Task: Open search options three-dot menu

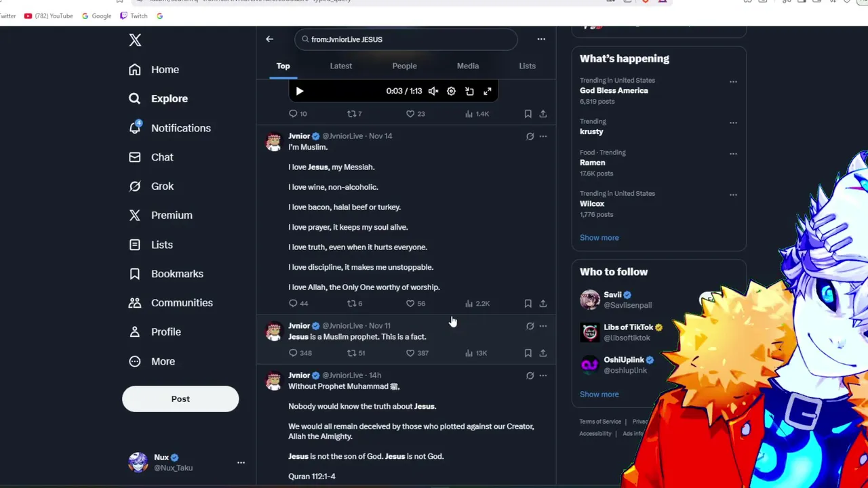Action: [541, 39]
